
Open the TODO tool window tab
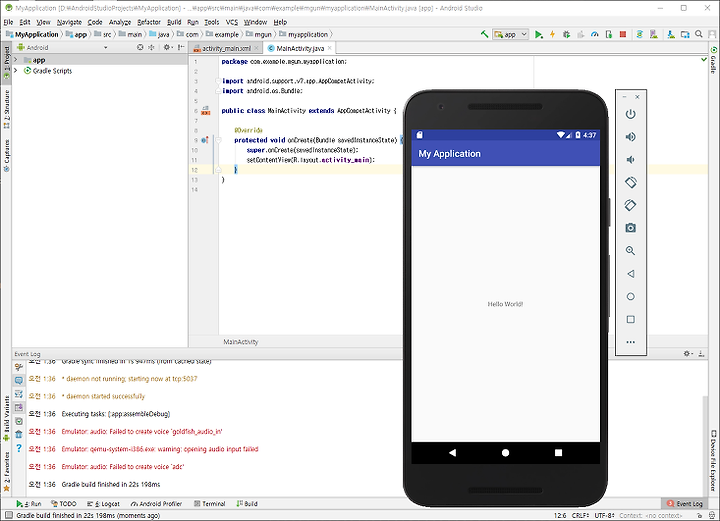click(x=64, y=504)
